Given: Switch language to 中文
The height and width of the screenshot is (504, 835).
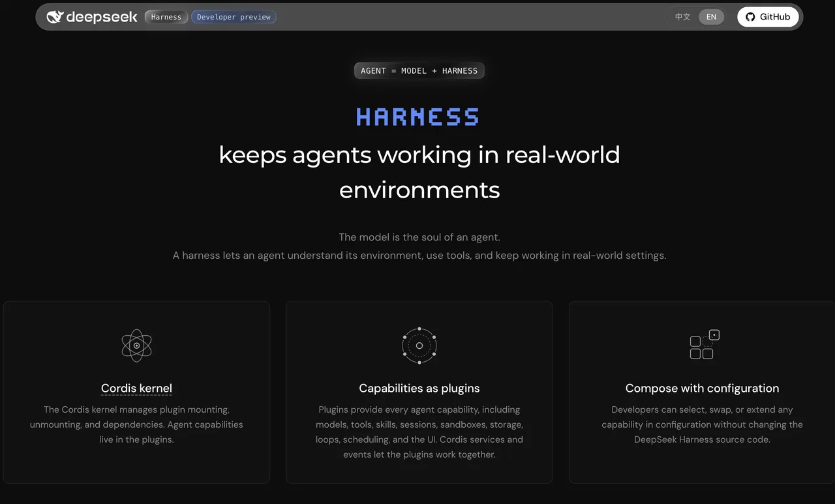Looking at the screenshot, I should [682, 17].
